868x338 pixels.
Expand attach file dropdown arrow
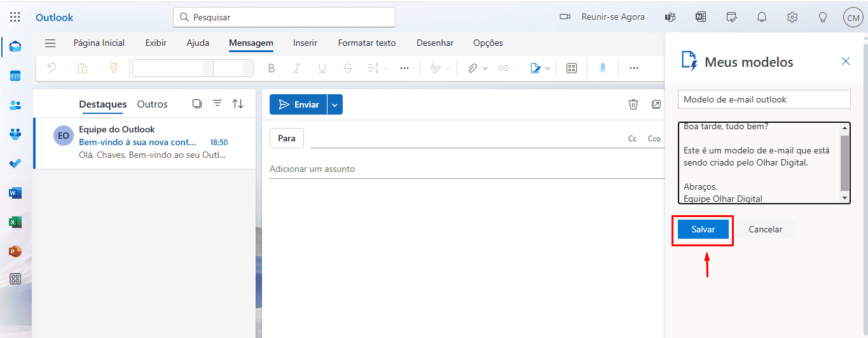485,68
